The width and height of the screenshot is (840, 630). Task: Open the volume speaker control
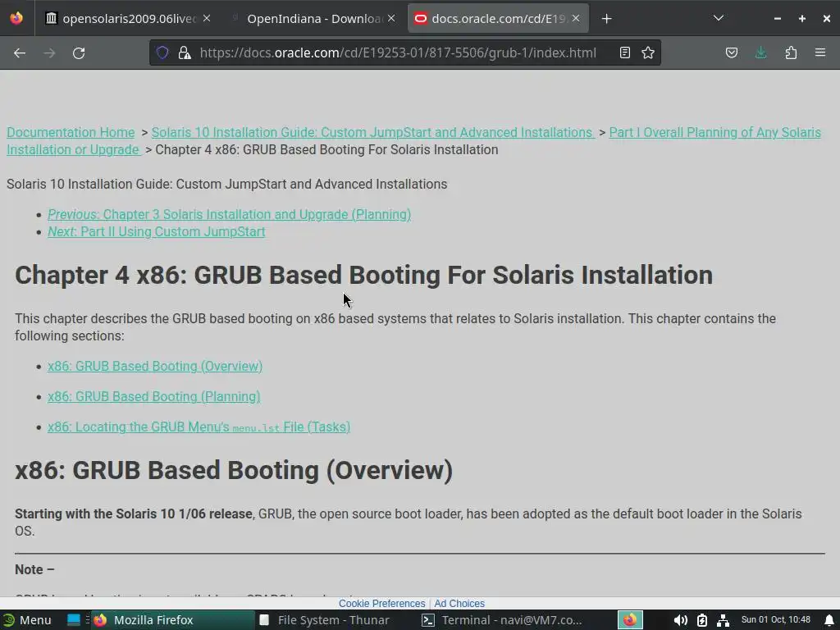tap(680, 620)
